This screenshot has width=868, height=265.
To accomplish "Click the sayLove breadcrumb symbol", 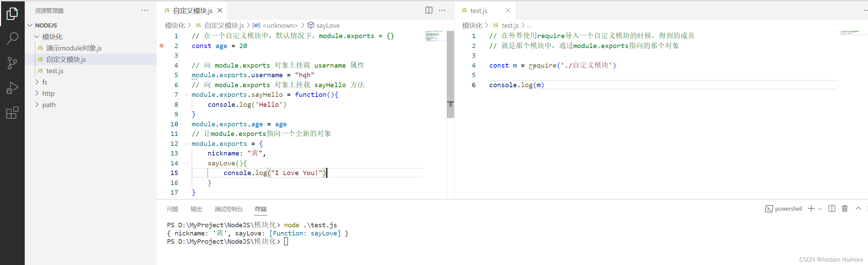I will click(328, 25).
